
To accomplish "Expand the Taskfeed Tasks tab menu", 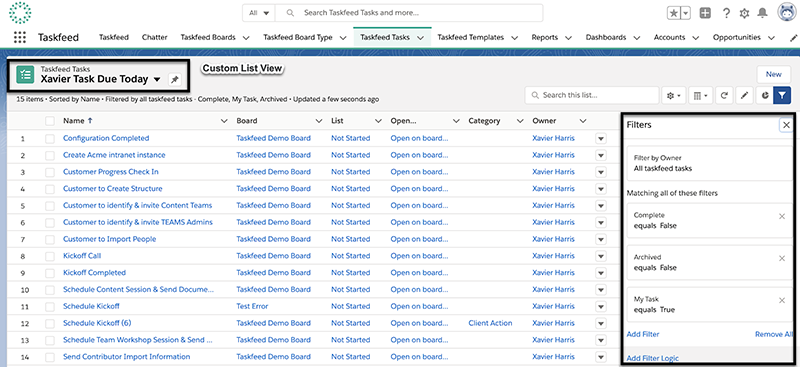I will pyautogui.click(x=420, y=38).
